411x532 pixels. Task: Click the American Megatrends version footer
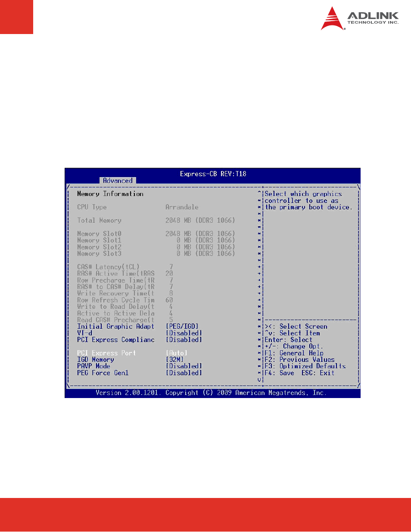(211, 393)
